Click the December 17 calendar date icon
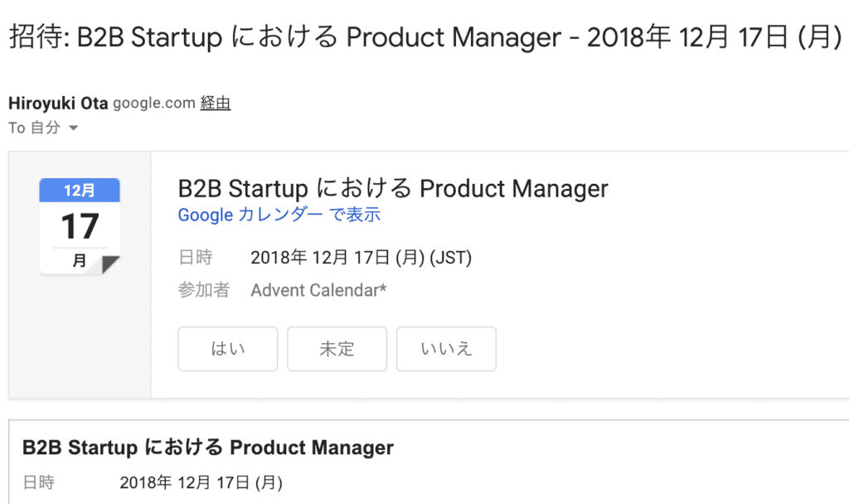Screen dimensions: 849x504 click(x=80, y=226)
